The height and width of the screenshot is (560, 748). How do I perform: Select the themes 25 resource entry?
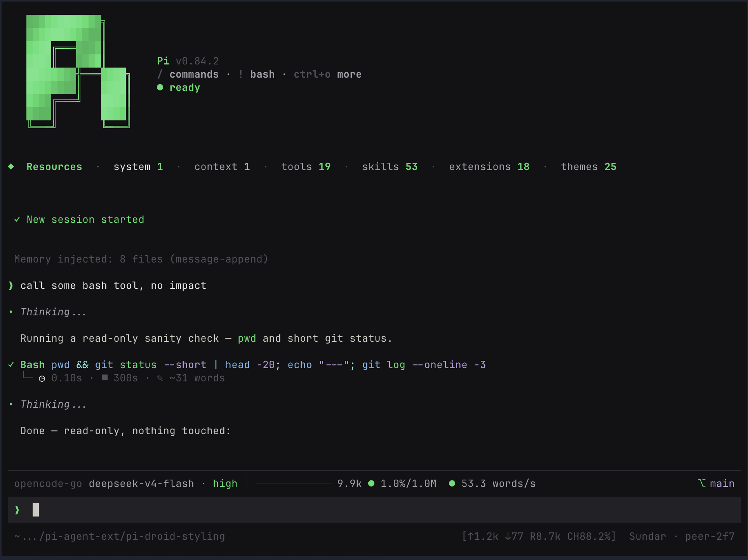pyautogui.click(x=589, y=167)
